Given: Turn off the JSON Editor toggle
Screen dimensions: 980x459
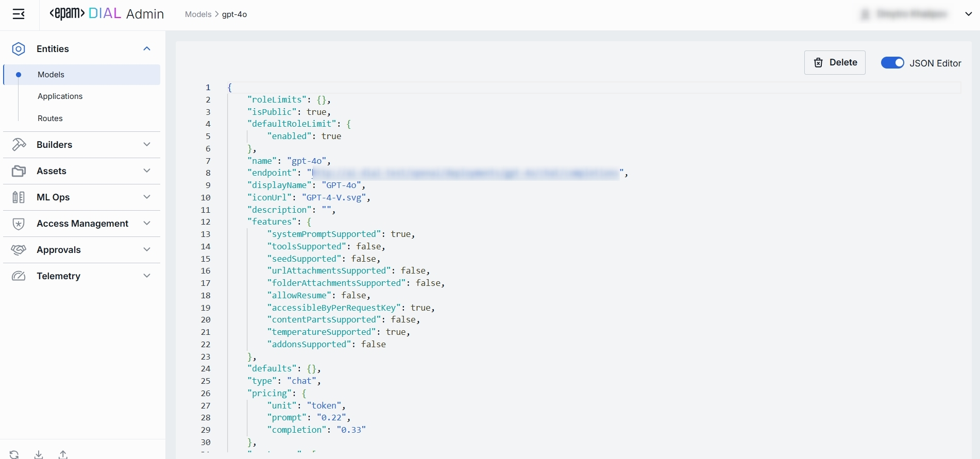Looking at the screenshot, I should tap(892, 63).
